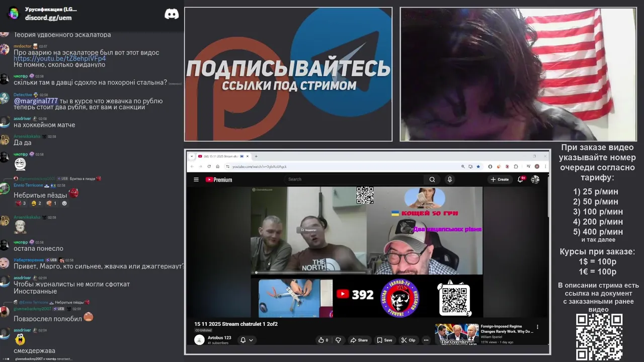Image resolution: width=644 pixels, height=362 pixels.
Task: Click the browser forward arrow
Action: pyautogui.click(x=200, y=166)
